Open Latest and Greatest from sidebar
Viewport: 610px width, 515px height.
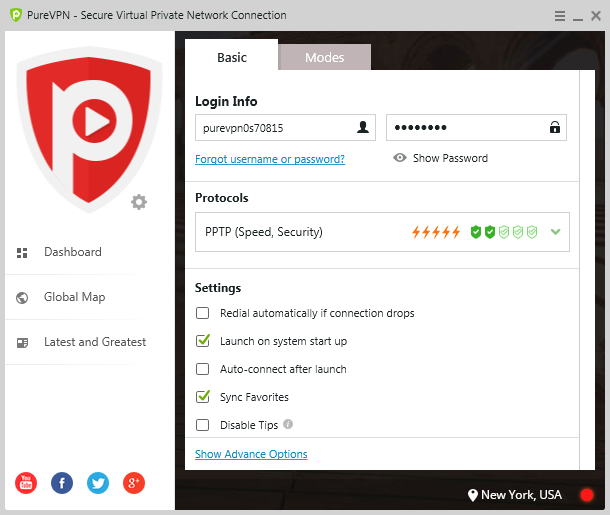pos(95,342)
